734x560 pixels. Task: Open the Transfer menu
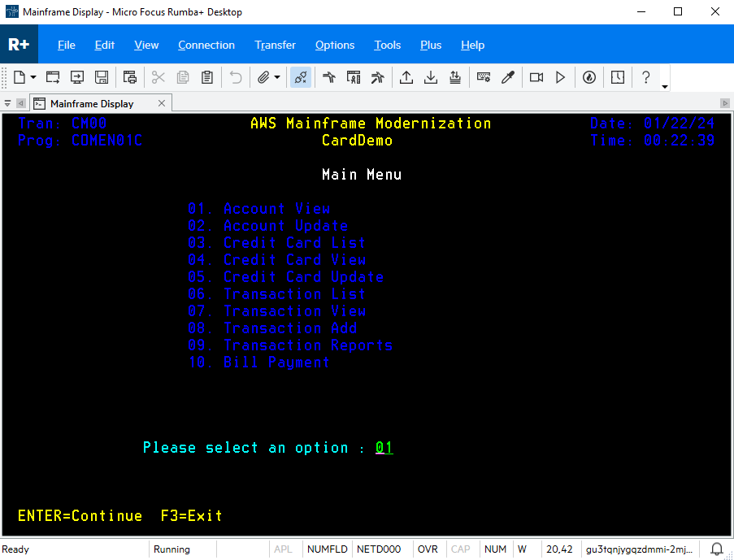(275, 45)
